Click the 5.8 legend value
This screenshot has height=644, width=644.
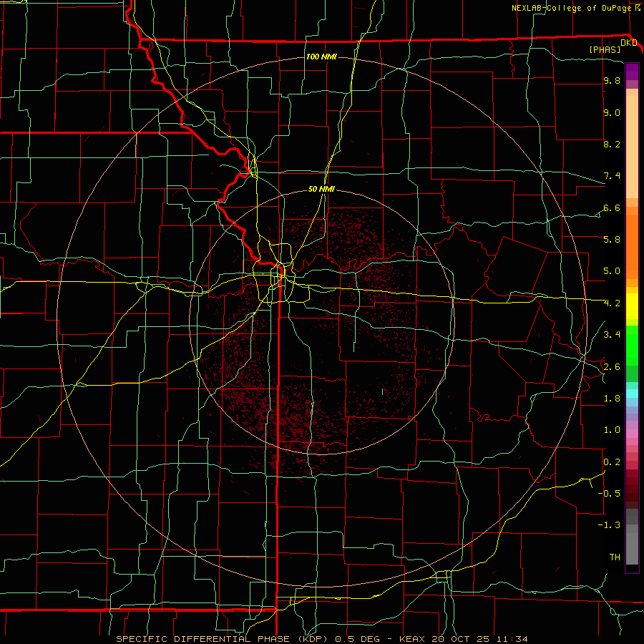(612, 239)
